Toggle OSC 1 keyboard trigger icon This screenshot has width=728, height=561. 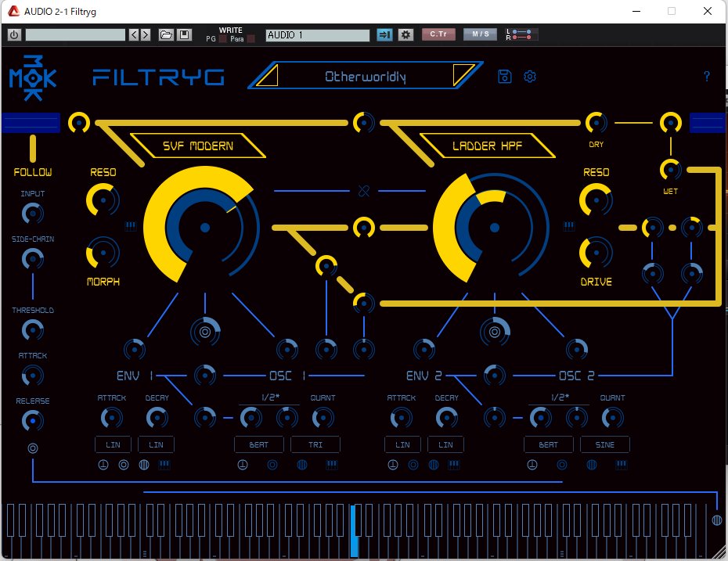[331, 465]
